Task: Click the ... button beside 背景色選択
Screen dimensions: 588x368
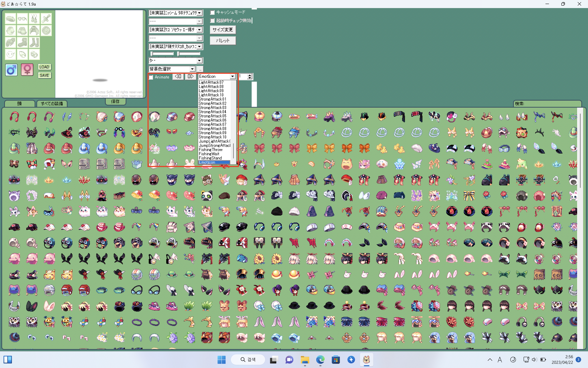Action: [x=200, y=69]
